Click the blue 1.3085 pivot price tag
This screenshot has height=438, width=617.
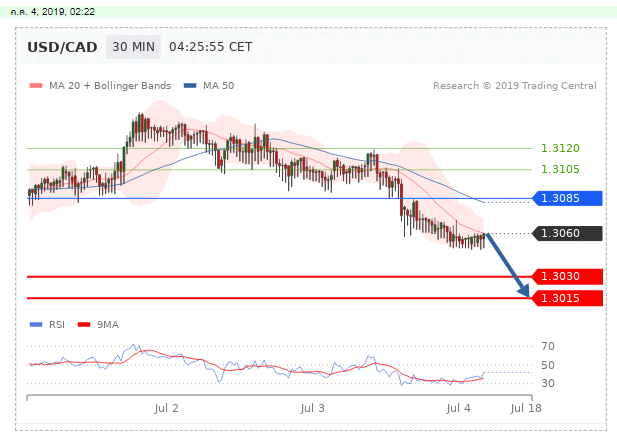coord(567,198)
